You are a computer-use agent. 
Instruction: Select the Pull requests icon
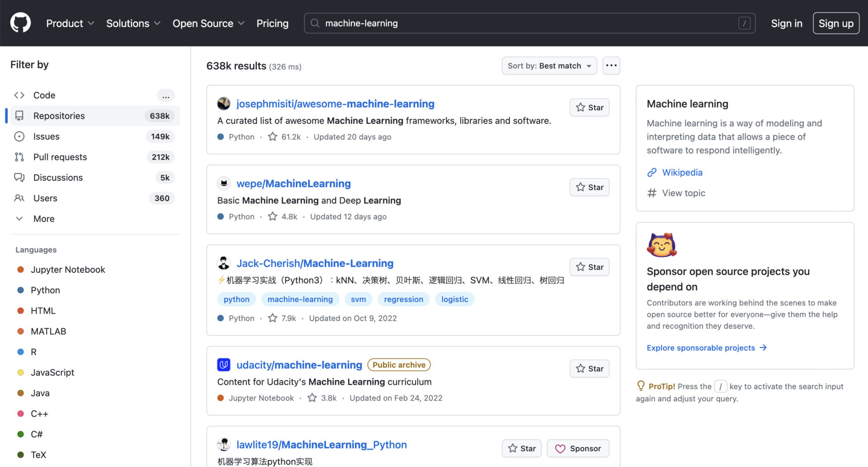click(19, 157)
